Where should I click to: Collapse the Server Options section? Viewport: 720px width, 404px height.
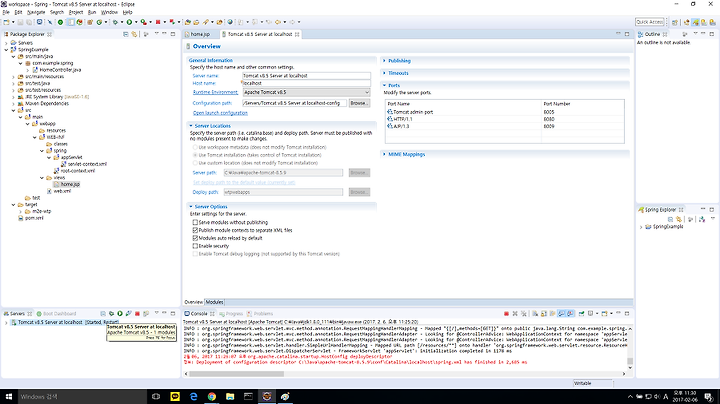[191, 207]
